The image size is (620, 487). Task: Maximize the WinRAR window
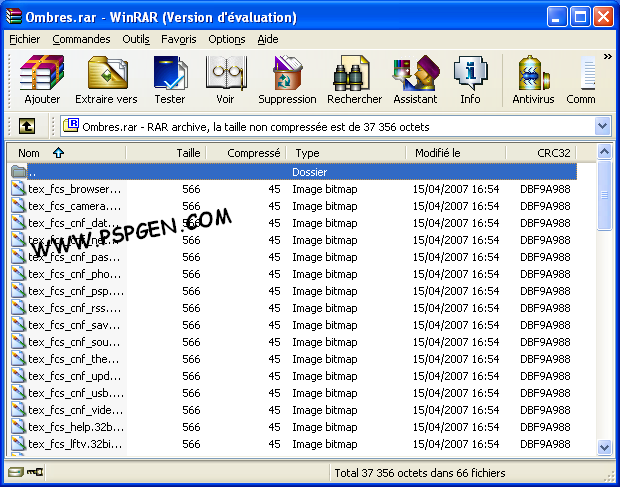(580, 17)
